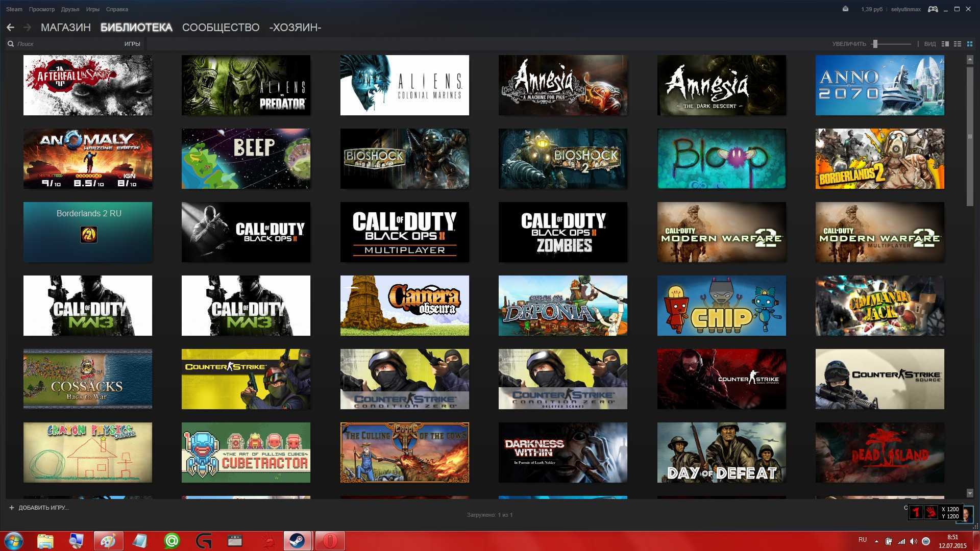980x551 pixels.
Task: Open the notifications inbox icon
Action: point(845,9)
